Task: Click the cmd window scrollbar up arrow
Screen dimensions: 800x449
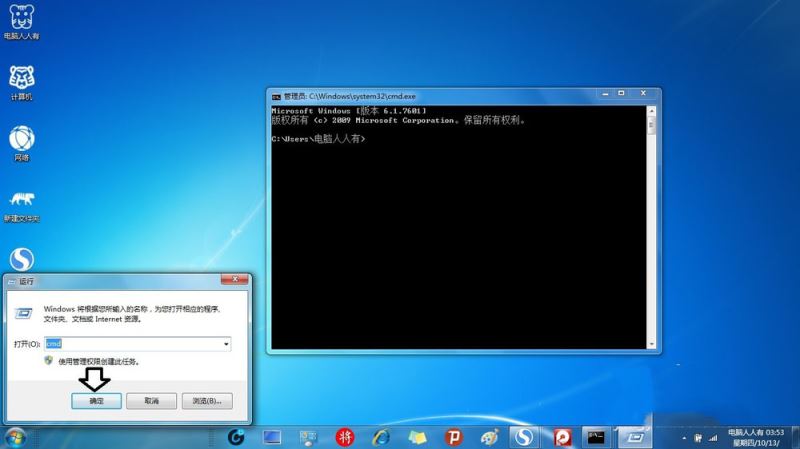Action: (652, 111)
